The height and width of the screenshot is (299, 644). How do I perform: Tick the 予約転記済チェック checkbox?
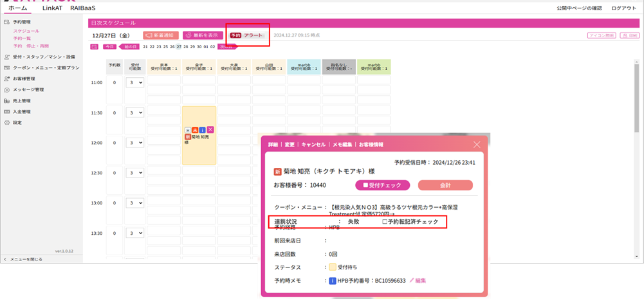[385, 222]
